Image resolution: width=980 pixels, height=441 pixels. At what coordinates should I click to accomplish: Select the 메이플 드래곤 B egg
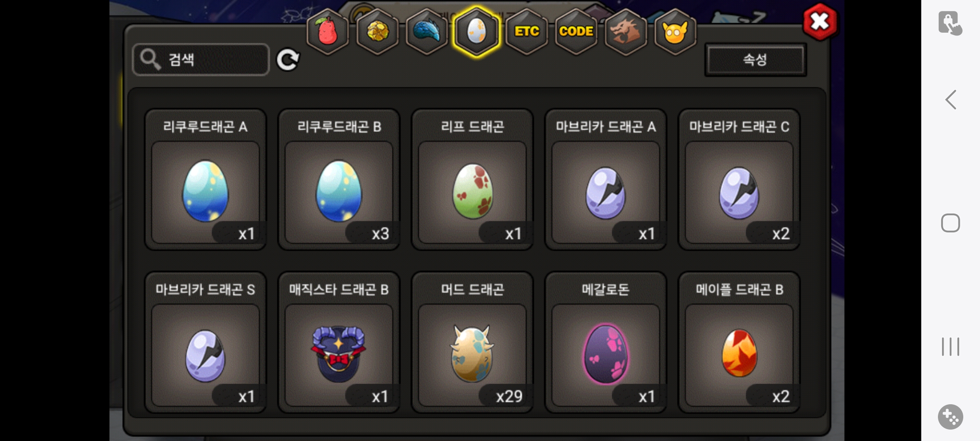(x=739, y=342)
